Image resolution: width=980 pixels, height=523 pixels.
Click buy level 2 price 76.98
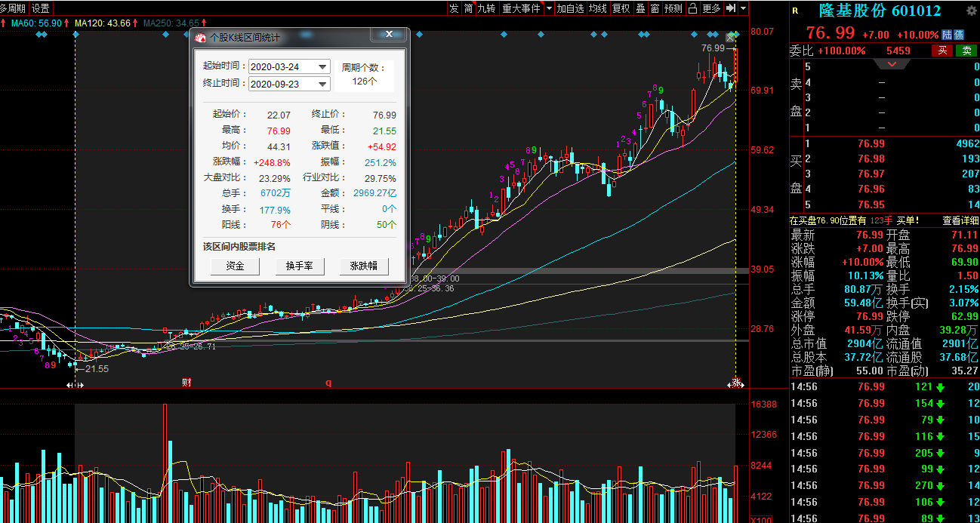[871, 158]
